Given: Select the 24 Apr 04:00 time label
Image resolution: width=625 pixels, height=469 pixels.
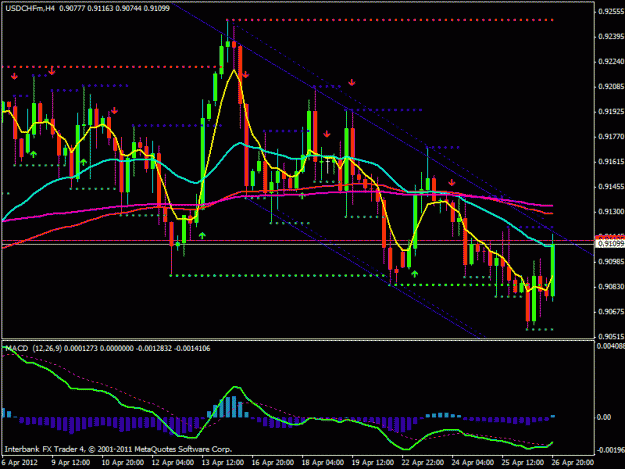Looking at the screenshot, I should tap(473, 463).
